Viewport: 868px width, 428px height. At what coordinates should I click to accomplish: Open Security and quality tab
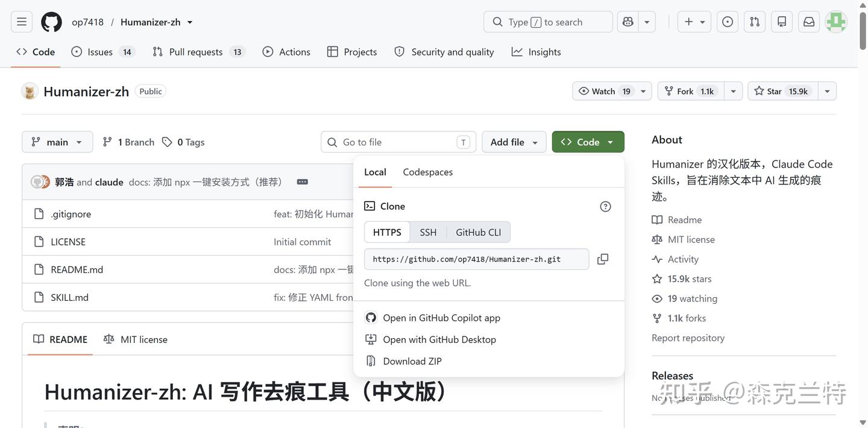point(444,52)
